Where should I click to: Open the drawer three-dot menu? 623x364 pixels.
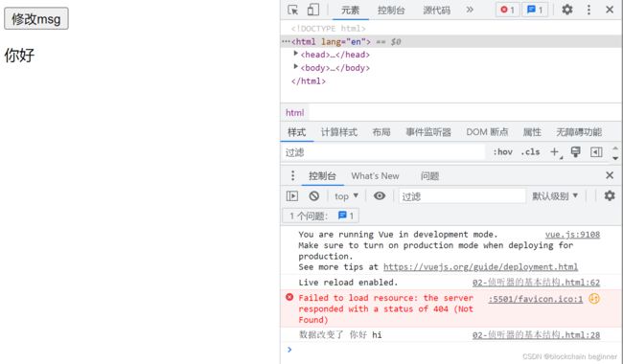tap(293, 175)
